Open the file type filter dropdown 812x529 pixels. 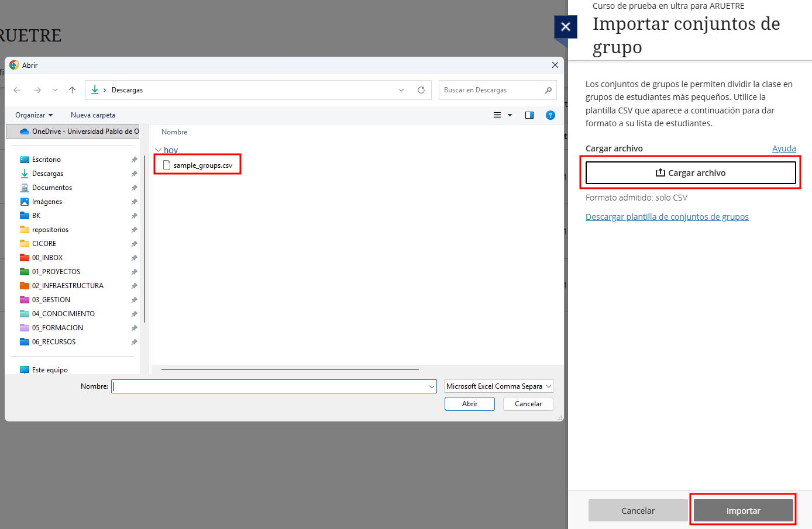coord(498,386)
